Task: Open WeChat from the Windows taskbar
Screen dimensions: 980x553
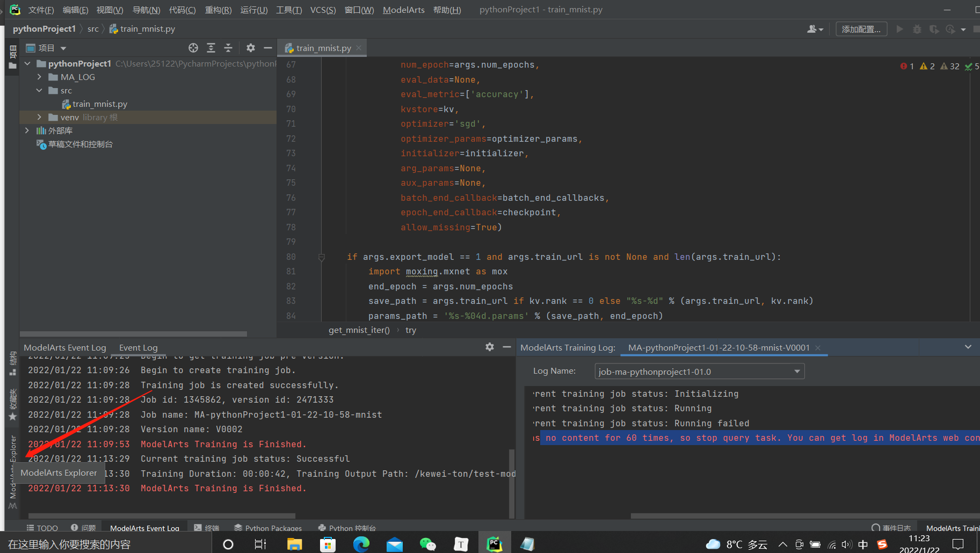Action: 427,544
